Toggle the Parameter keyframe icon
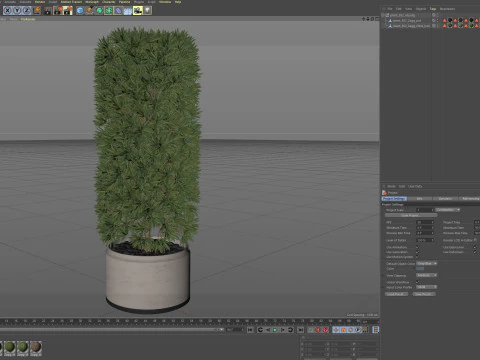The image size is (480, 360). point(358,330)
